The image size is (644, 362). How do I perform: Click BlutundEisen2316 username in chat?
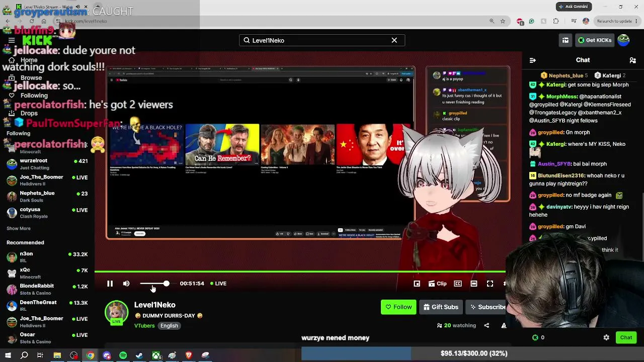click(561, 175)
